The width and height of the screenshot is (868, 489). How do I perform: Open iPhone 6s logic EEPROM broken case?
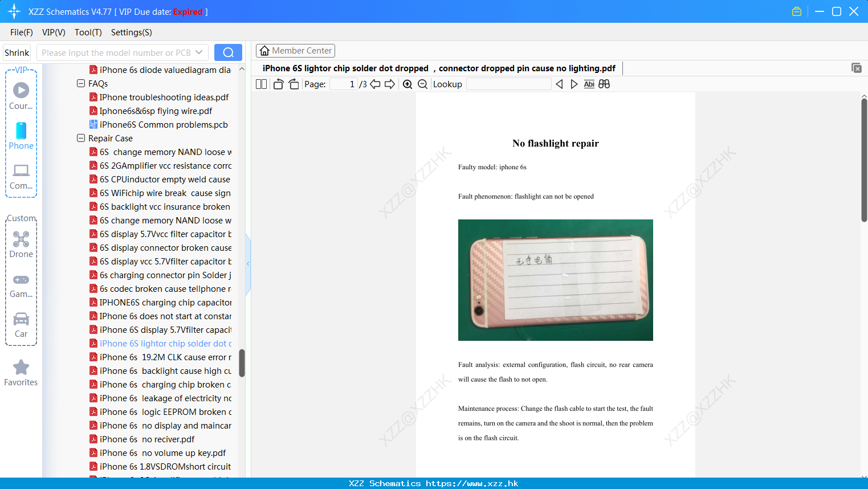click(x=165, y=412)
